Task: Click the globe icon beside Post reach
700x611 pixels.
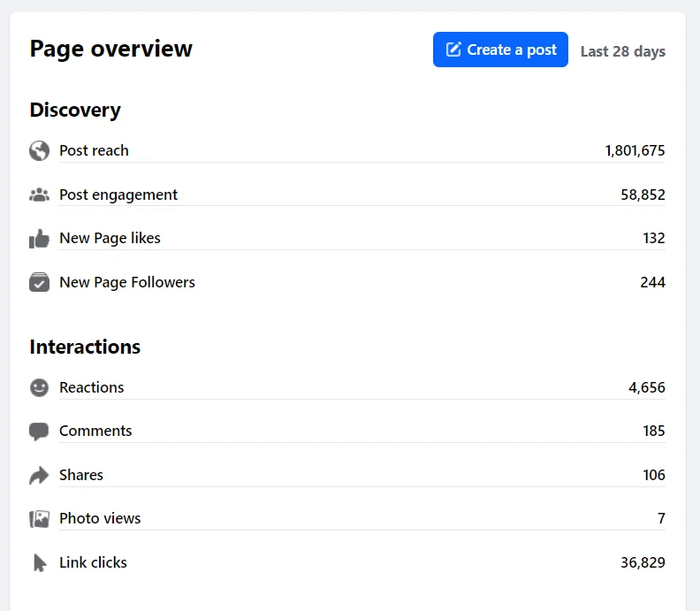Action: (39, 150)
